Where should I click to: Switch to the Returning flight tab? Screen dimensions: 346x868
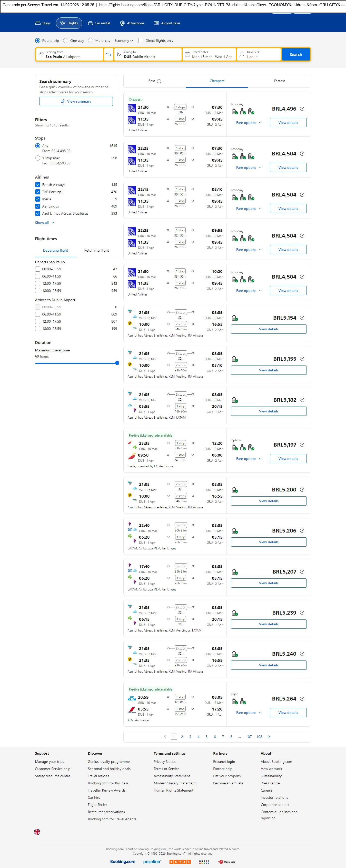click(x=96, y=250)
